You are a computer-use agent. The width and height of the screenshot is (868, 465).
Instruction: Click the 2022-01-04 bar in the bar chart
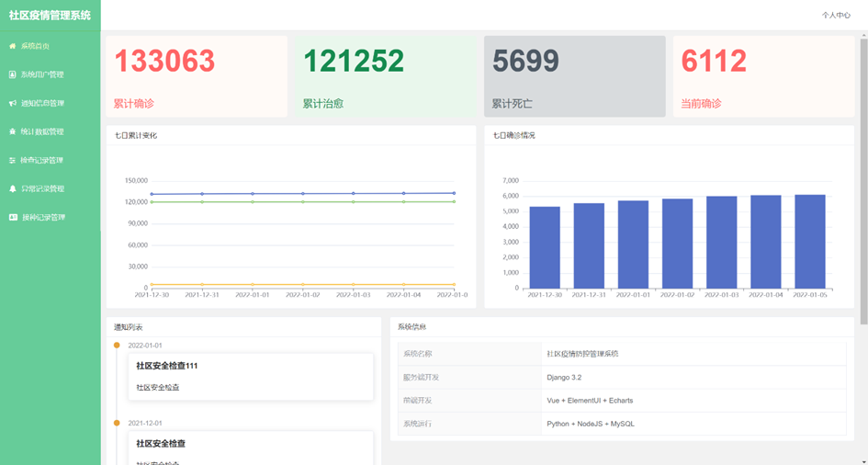click(766, 242)
